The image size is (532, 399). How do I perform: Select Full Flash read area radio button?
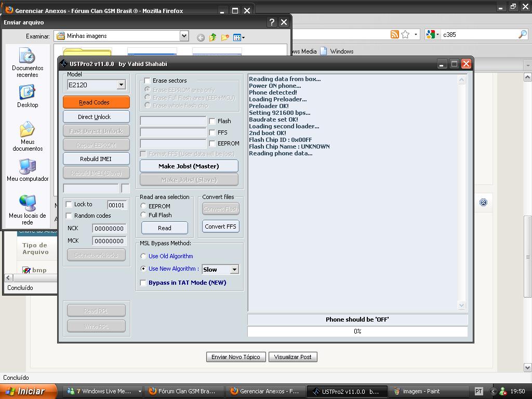coord(143,215)
